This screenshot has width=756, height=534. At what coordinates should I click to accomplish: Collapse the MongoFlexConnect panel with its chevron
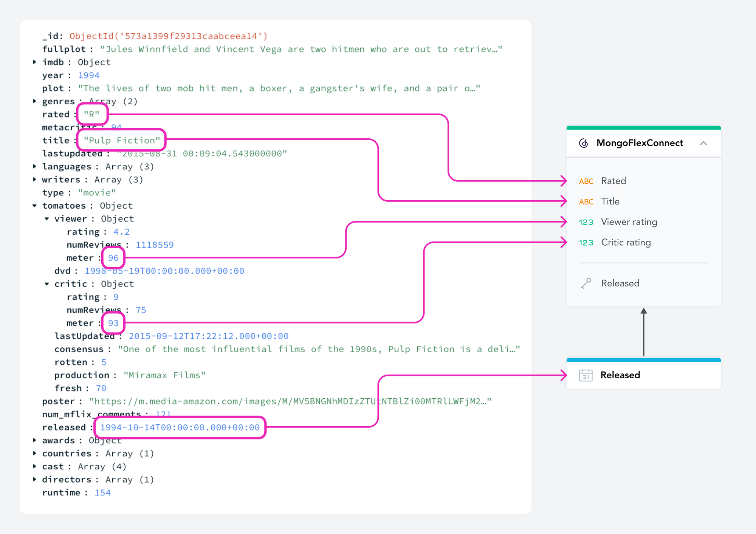click(704, 143)
